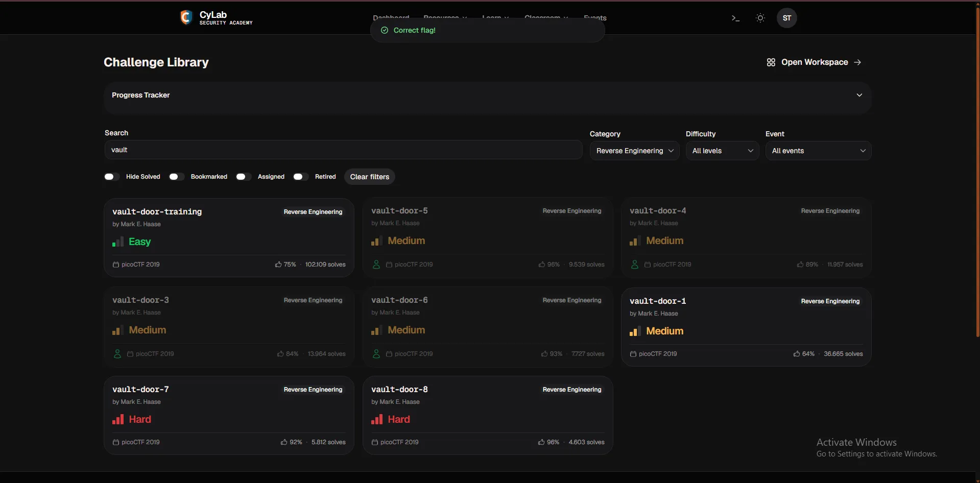
Task: Click the page vertical scrollbar
Action: [x=977, y=171]
